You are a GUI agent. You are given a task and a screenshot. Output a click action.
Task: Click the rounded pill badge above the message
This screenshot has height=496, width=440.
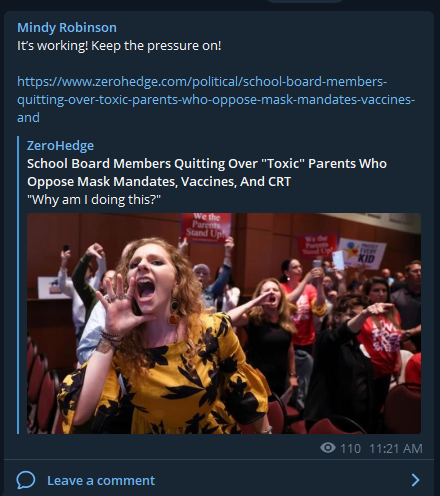click(x=305, y=1)
